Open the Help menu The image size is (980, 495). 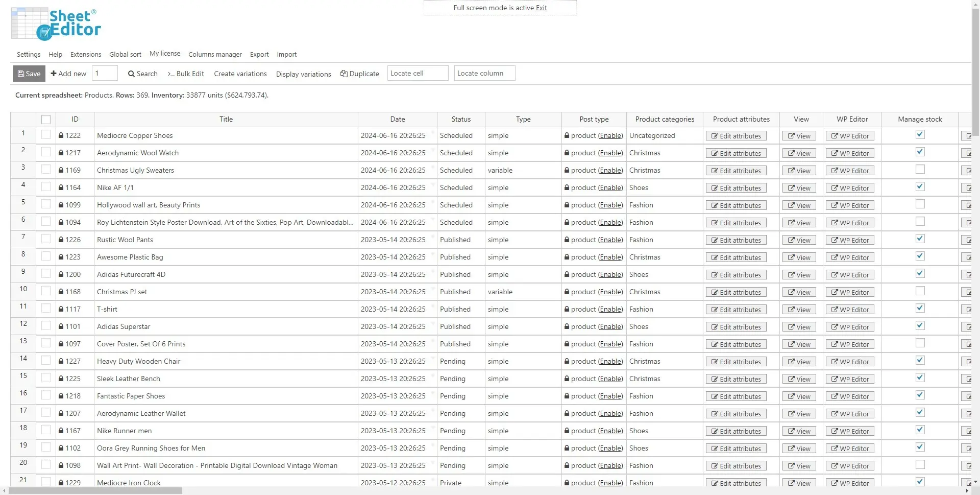click(55, 54)
